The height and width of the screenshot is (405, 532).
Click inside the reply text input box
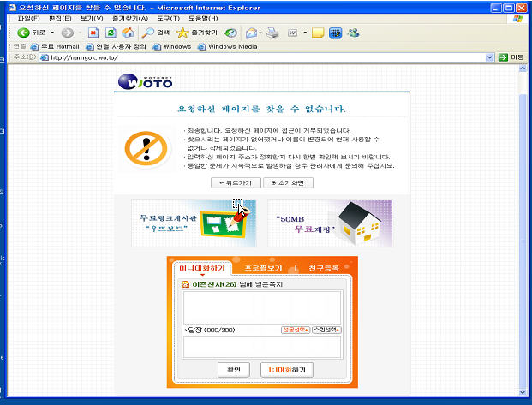tap(262, 347)
